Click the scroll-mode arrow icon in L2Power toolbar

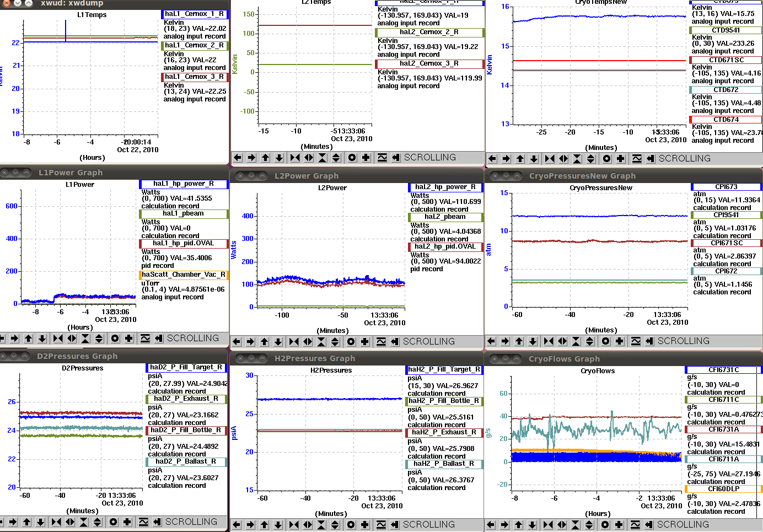pyautogui.click(x=395, y=342)
